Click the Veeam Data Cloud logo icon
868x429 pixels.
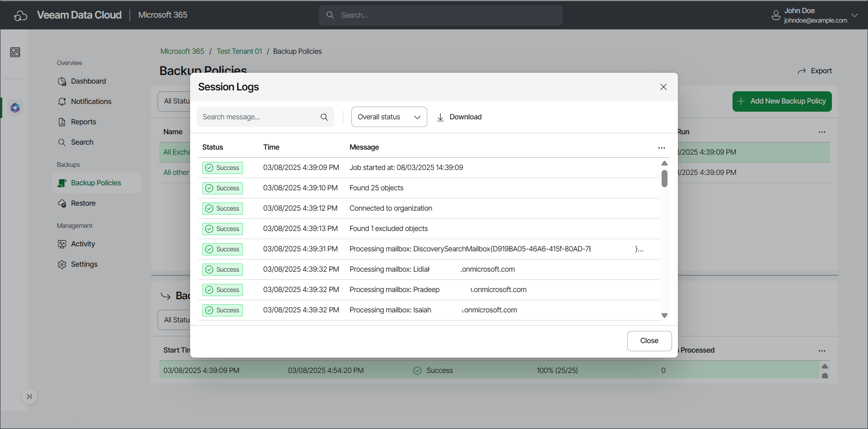[20, 15]
